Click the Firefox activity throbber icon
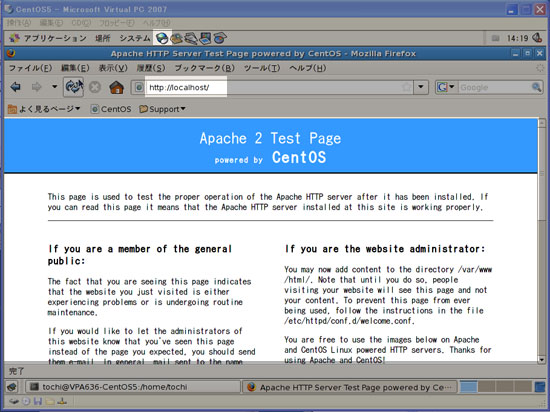Image resolution: width=550 pixels, height=412 pixels. [x=540, y=68]
